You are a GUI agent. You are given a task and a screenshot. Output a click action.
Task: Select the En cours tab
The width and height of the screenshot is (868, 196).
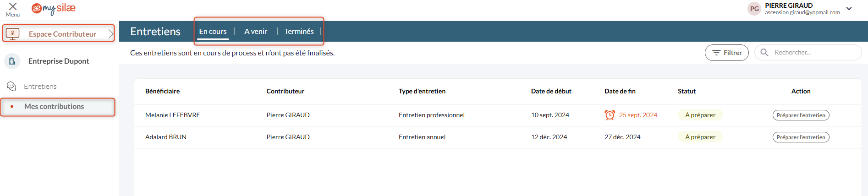(213, 31)
